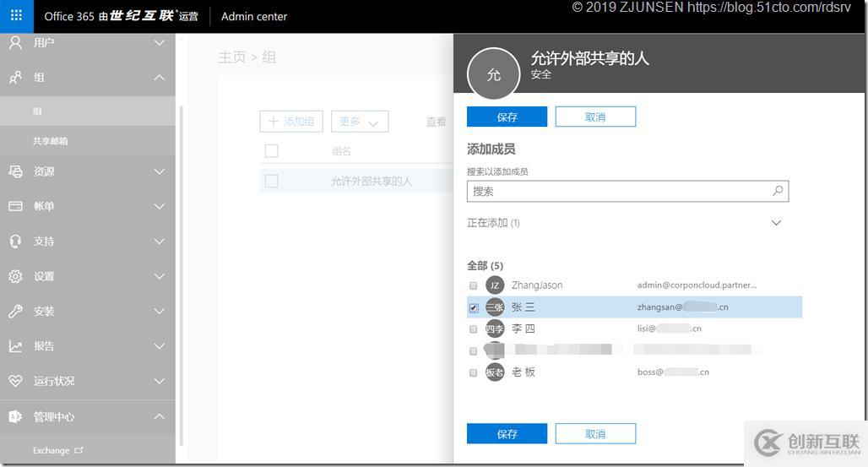The image size is (868, 467).
Task: Click the top 保存 button
Action: [x=507, y=117]
